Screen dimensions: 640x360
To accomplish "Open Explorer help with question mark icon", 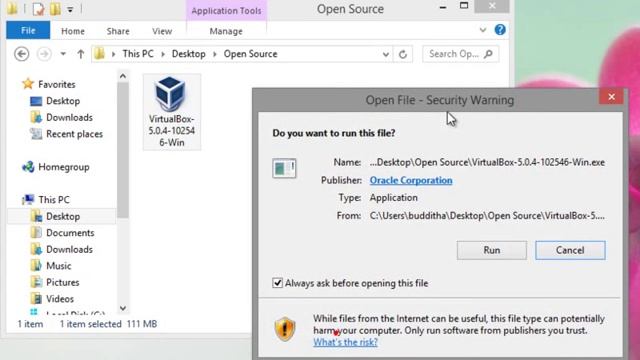I will (x=500, y=30).
